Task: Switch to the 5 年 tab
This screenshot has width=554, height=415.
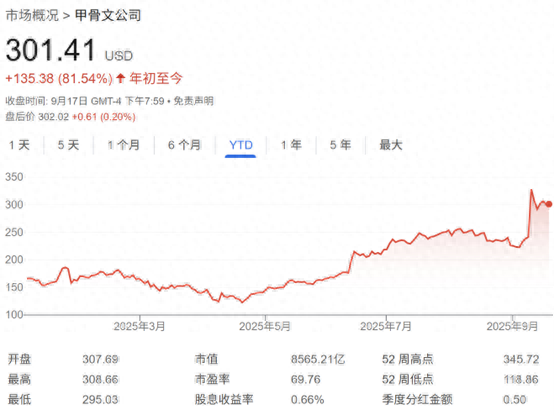Action: pos(341,145)
